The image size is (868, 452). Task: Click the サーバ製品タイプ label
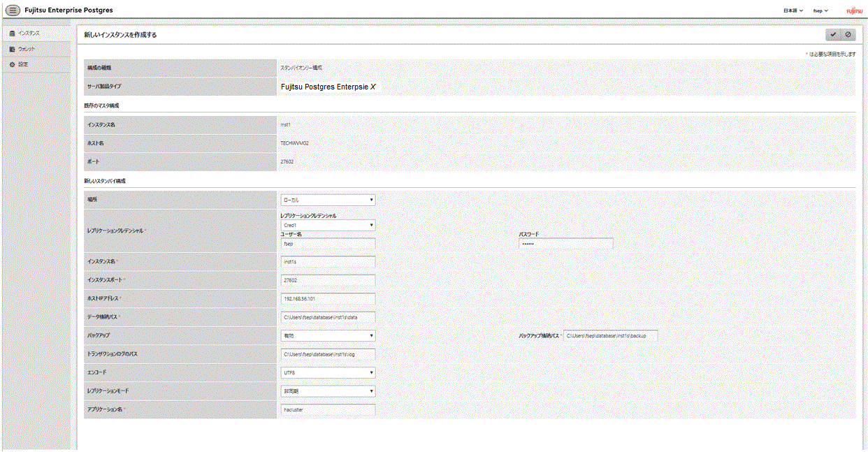[104, 87]
